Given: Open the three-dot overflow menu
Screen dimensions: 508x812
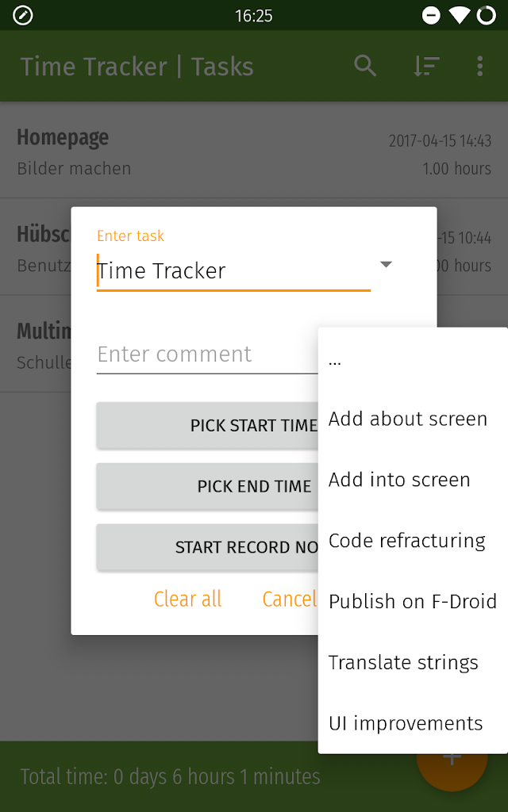Looking at the screenshot, I should (479, 66).
